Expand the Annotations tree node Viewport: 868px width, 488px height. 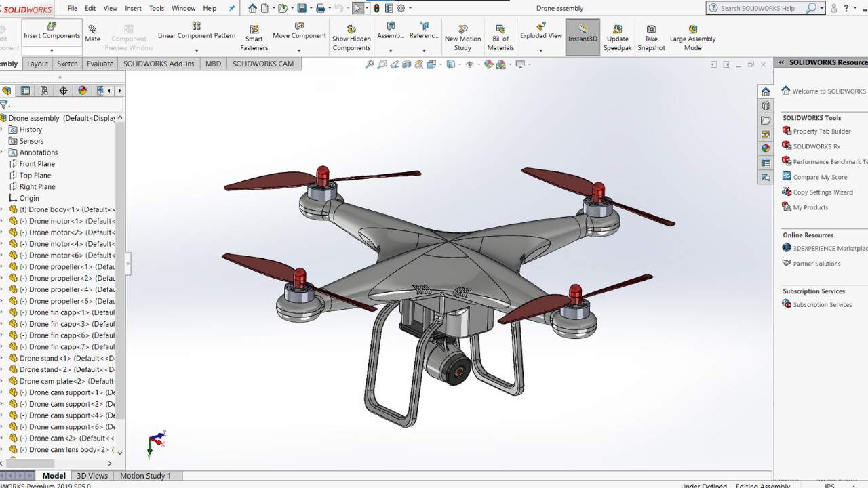[2, 152]
